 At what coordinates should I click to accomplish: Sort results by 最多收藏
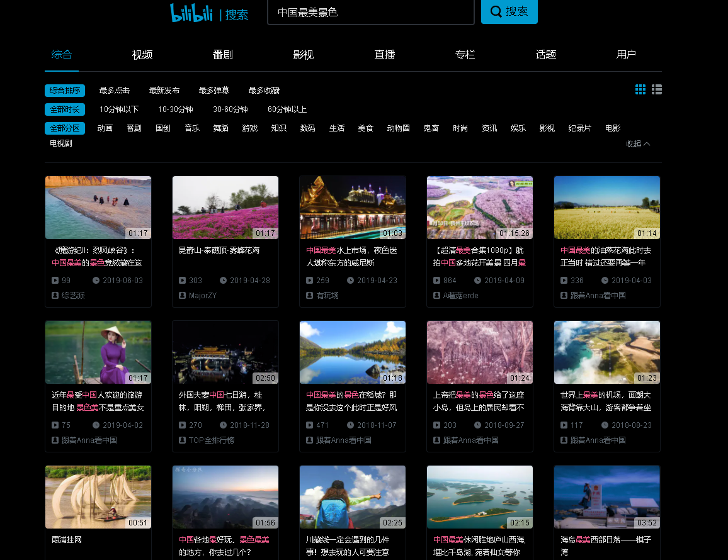(264, 91)
